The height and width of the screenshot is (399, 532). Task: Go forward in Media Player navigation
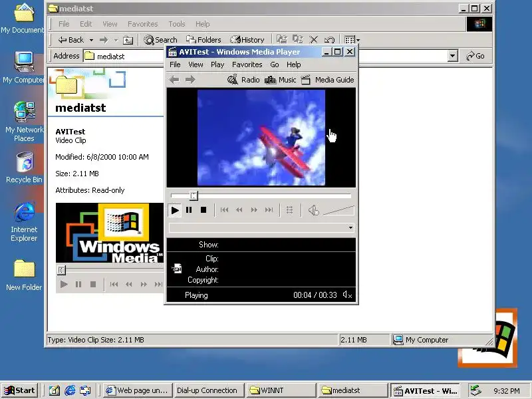(x=190, y=80)
